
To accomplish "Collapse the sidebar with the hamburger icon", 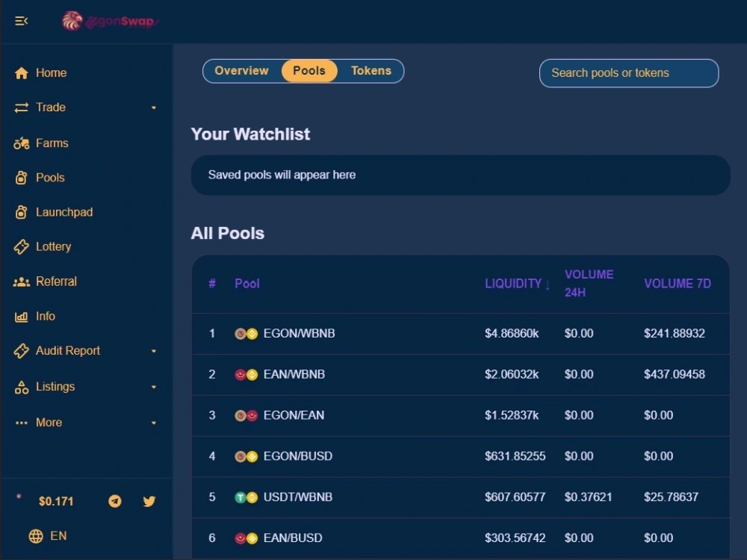I will pos(21,21).
